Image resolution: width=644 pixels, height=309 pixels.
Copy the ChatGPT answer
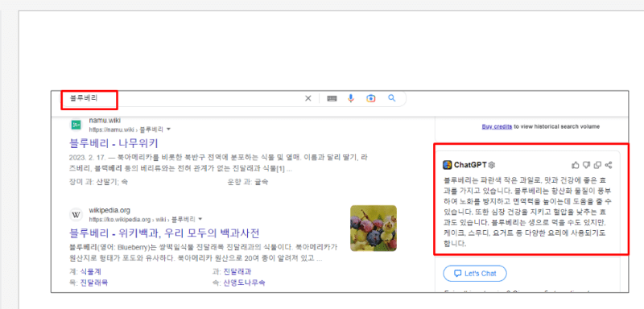(597, 165)
